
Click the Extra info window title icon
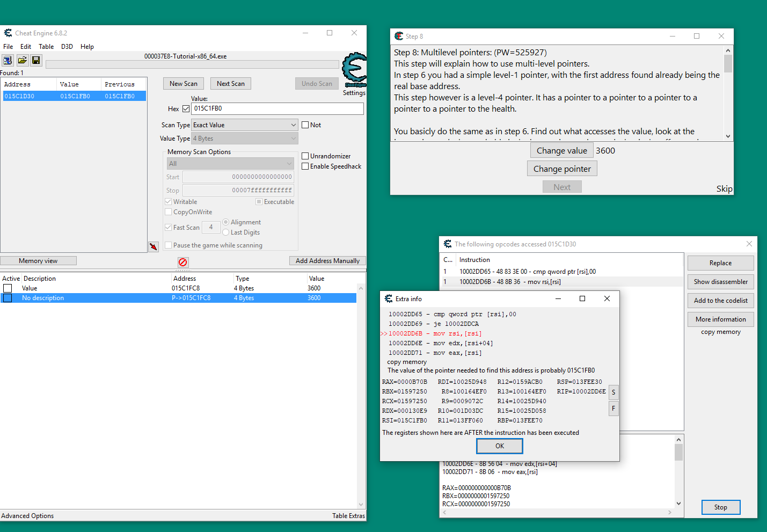(389, 298)
